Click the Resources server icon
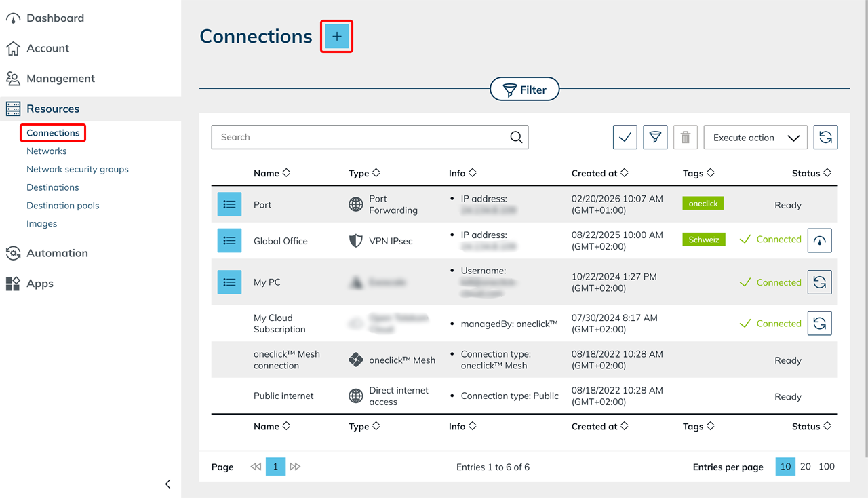 click(13, 109)
